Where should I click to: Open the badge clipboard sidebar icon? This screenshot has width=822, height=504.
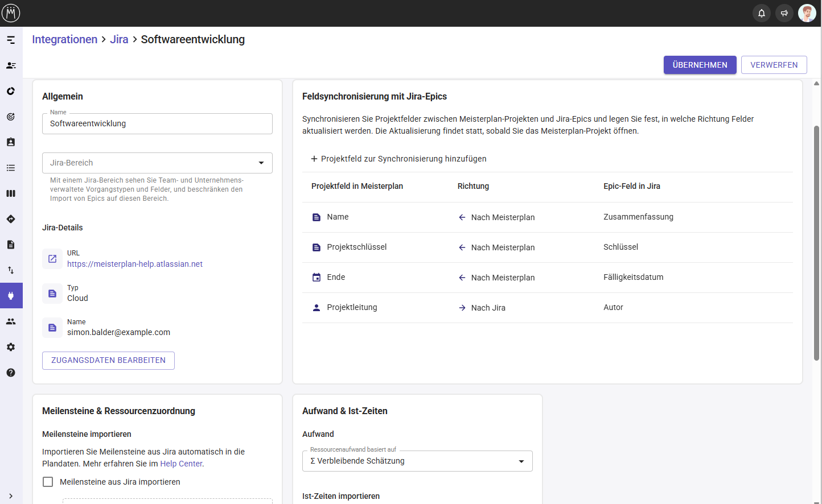[x=11, y=142]
